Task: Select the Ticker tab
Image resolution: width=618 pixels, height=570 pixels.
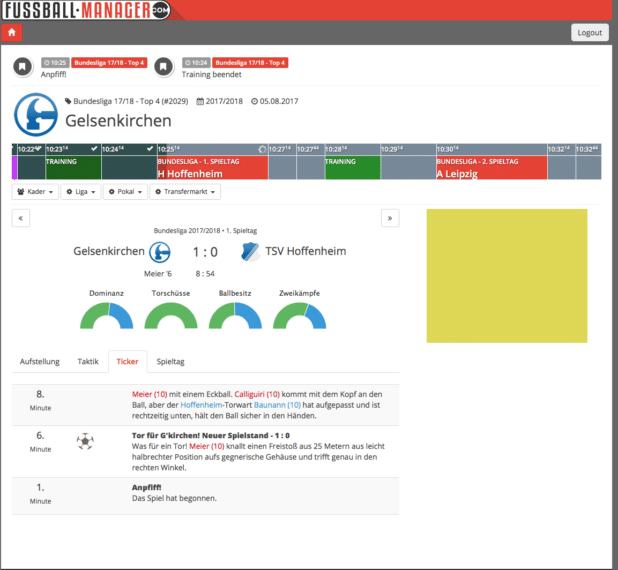Action: [127, 361]
